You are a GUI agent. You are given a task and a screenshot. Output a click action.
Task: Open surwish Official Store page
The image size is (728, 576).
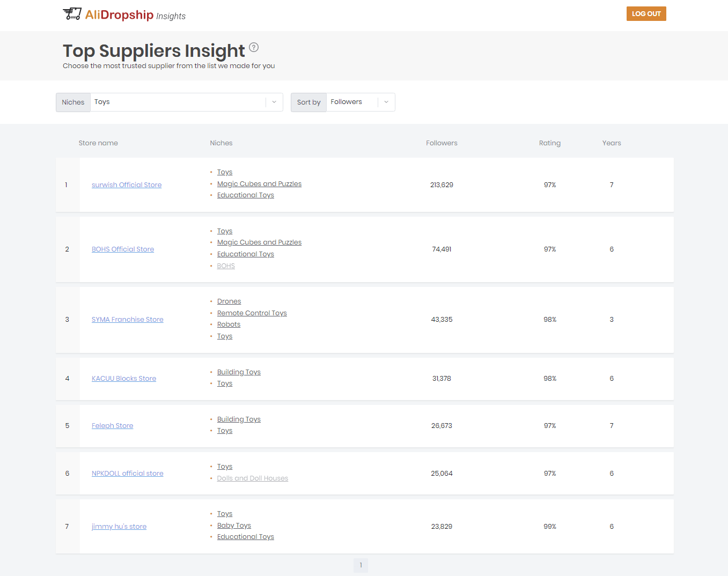(x=127, y=184)
